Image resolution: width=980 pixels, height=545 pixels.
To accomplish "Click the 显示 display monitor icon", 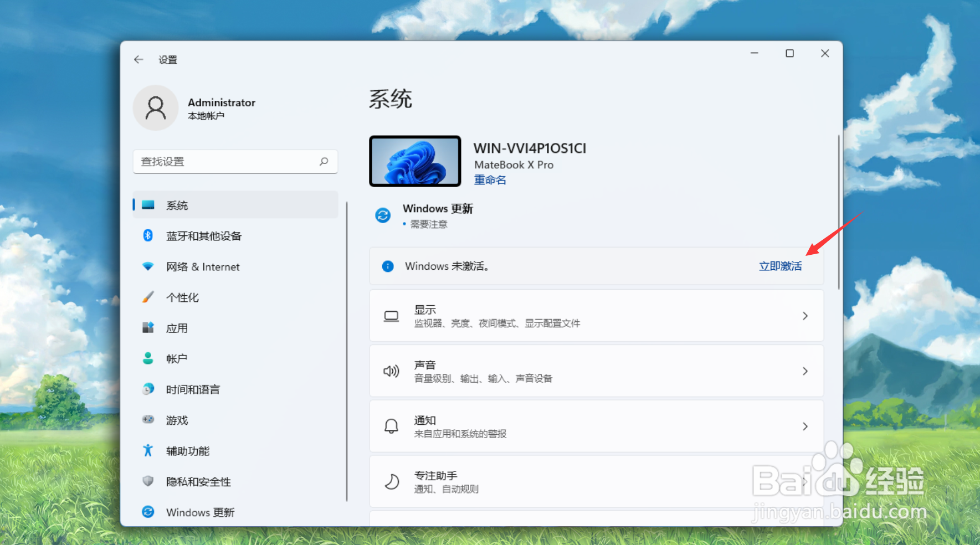I will pos(391,316).
